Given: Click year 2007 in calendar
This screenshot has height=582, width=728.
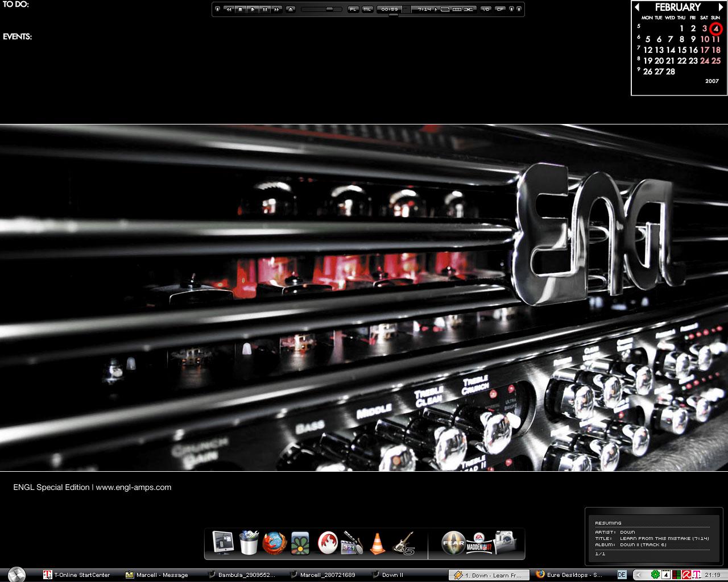Looking at the screenshot, I should pos(712,81).
